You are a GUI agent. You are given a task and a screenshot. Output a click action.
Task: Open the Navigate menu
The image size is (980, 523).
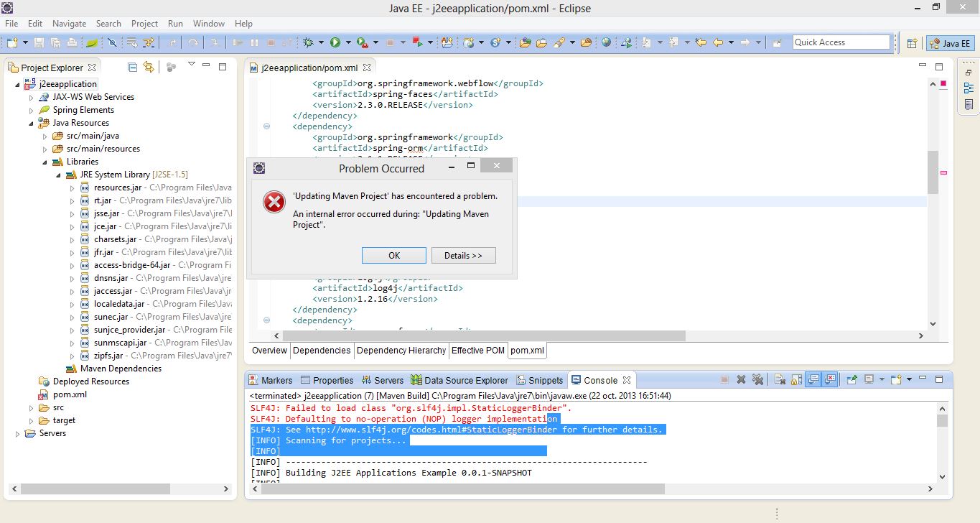click(69, 24)
